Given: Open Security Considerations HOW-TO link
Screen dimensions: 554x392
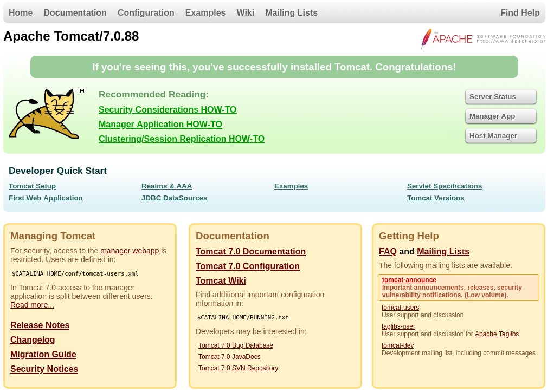Looking at the screenshot, I should (x=168, y=110).
